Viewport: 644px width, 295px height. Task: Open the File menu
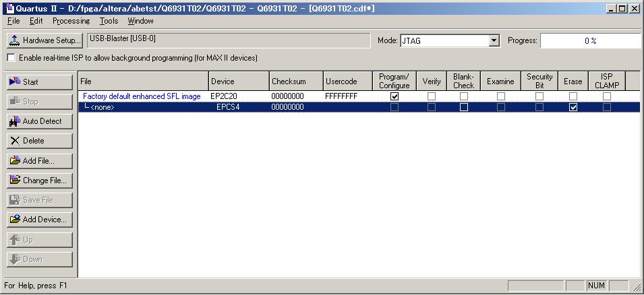(13, 21)
